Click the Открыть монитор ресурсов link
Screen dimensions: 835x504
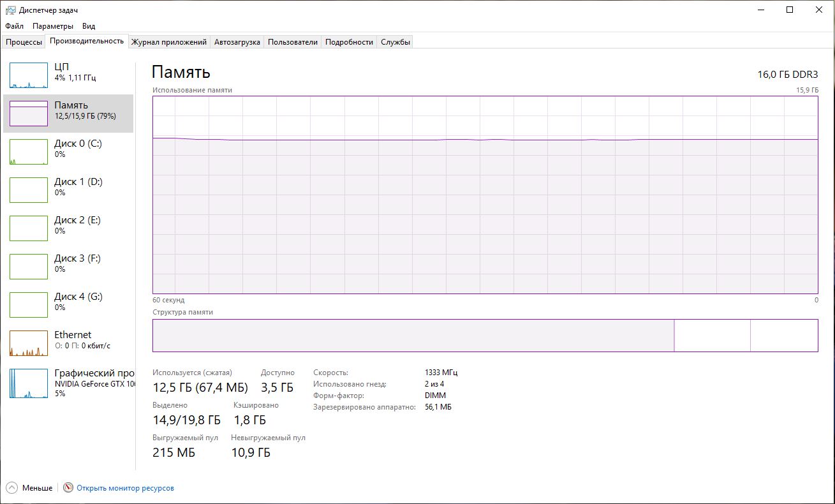[125, 488]
